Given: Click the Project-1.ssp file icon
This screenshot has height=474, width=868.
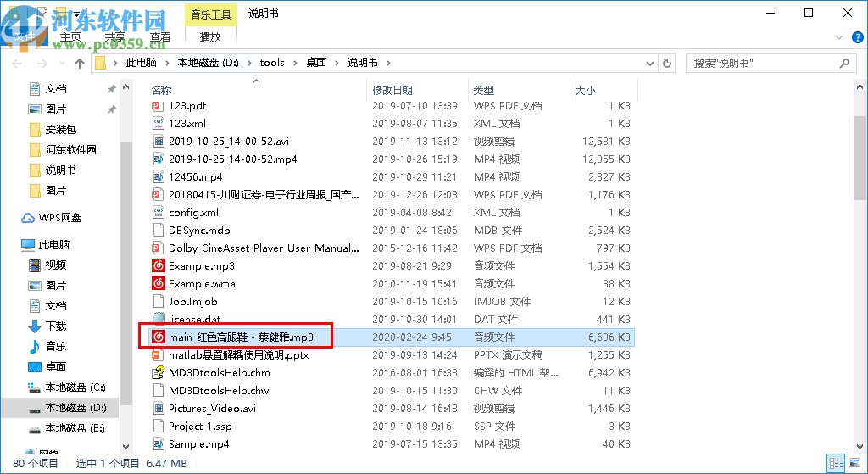Looking at the screenshot, I should point(159,427).
